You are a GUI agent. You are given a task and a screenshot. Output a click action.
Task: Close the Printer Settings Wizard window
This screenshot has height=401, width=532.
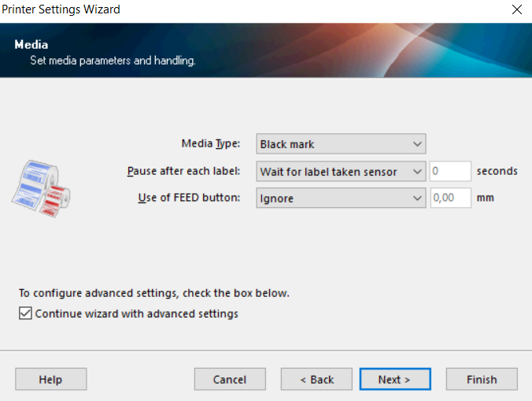tap(516, 9)
